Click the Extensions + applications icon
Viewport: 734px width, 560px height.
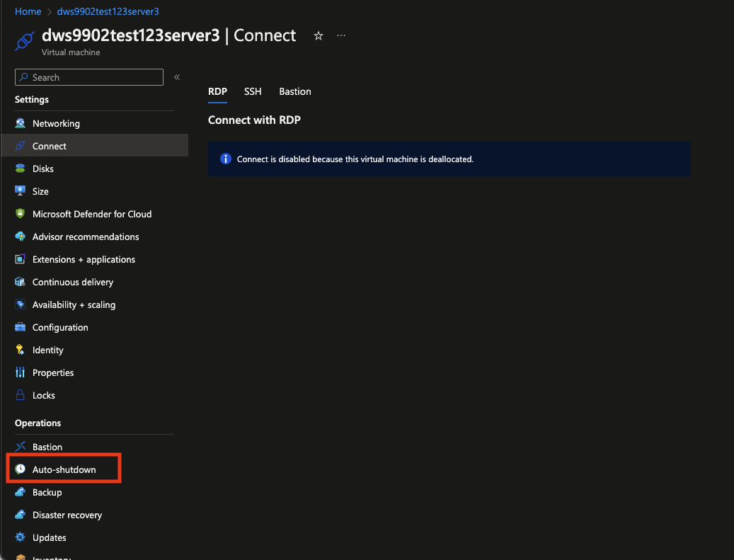coord(20,259)
